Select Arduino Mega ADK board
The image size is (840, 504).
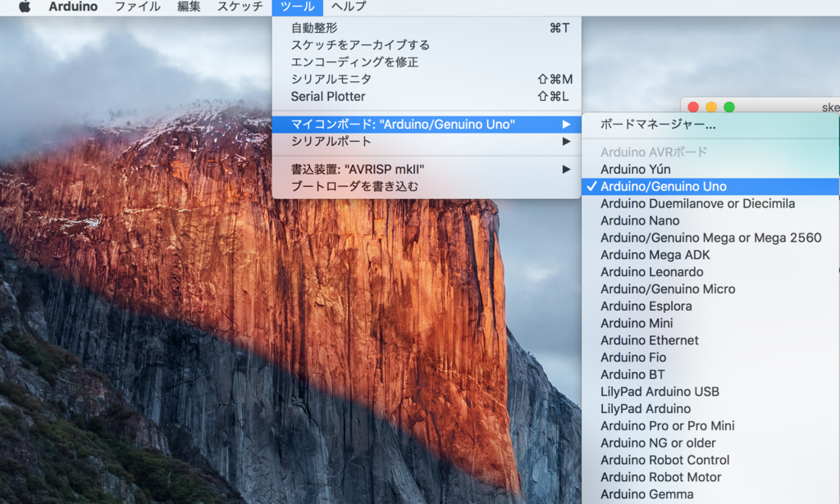click(710, 255)
